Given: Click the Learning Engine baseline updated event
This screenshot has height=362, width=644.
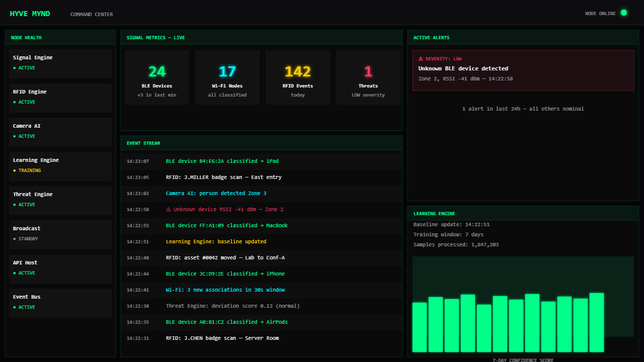Looking at the screenshot, I should 262,242.
